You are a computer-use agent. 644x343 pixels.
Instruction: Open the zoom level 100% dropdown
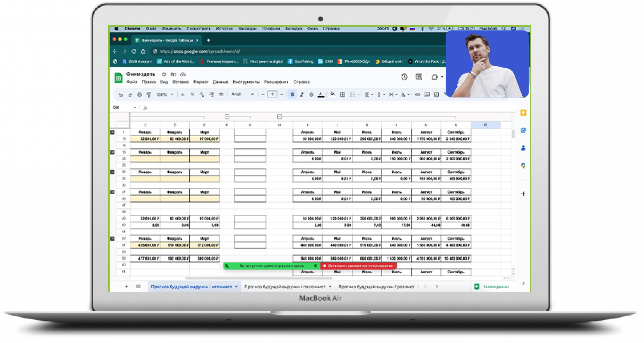coord(164,95)
